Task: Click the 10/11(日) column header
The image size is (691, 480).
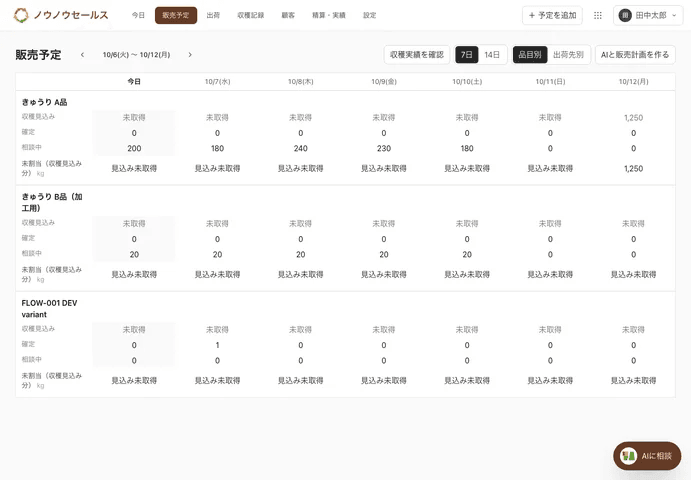Action: tap(550, 82)
